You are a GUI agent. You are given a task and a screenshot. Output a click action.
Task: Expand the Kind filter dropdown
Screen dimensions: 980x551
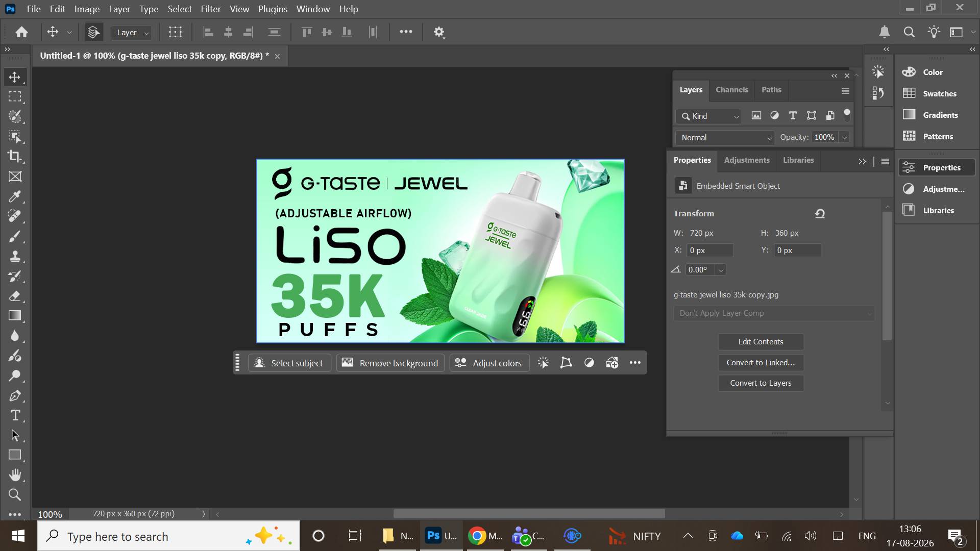708,116
